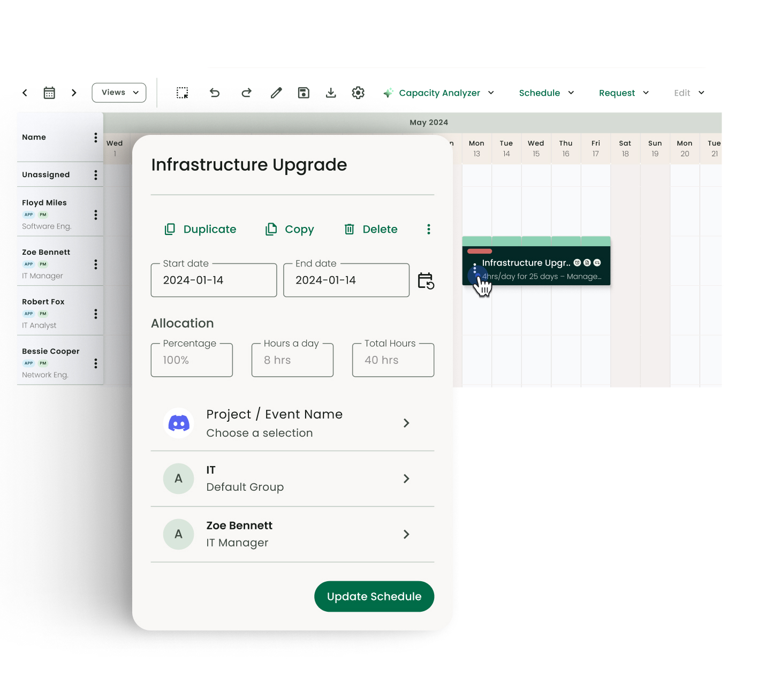Click Bessie Cooper PM tag
758x700 pixels.
pos(43,363)
